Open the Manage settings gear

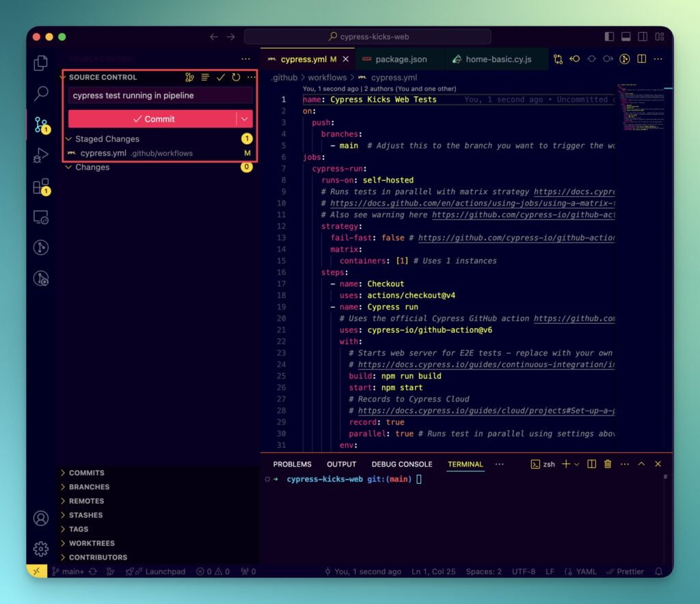41,549
